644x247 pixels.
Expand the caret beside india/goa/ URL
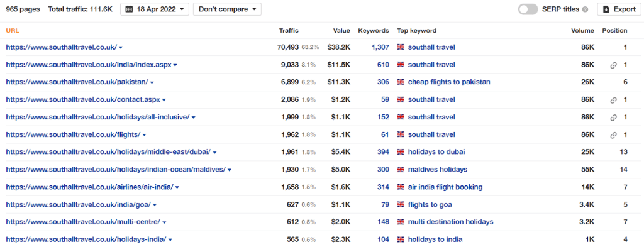click(155, 205)
